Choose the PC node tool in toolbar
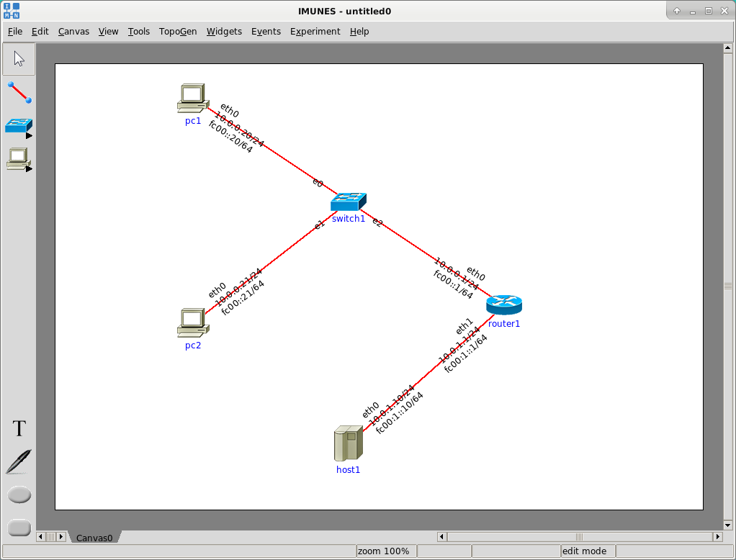This screenshot has height=560, width=736. pos(18,158)
